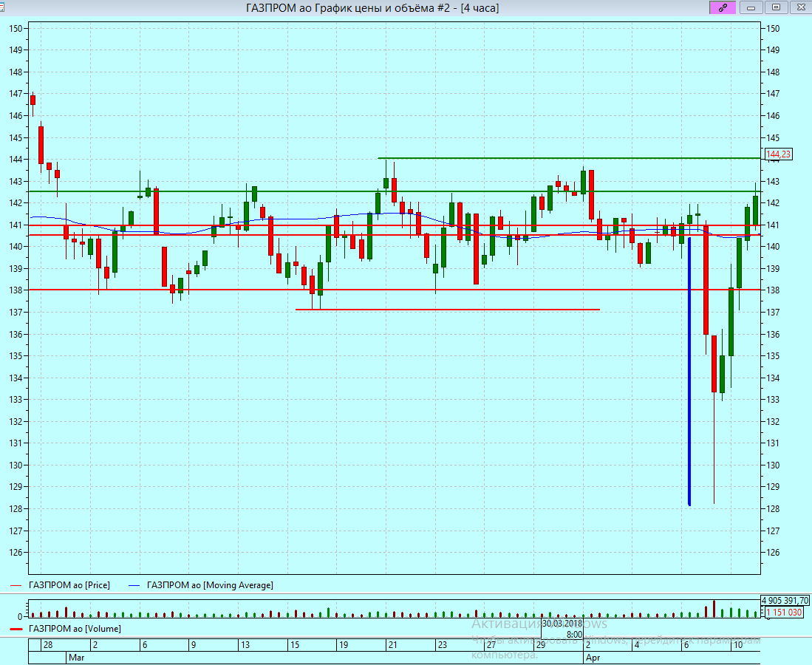
Task: Click date label 10 on time axis
Action: 738,645
